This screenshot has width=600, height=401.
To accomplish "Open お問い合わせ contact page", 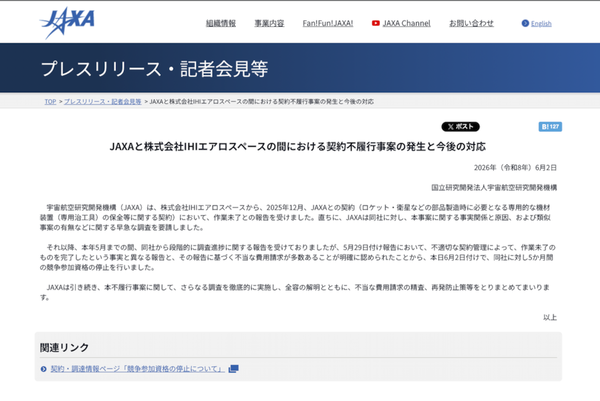I will coord(471,23).
